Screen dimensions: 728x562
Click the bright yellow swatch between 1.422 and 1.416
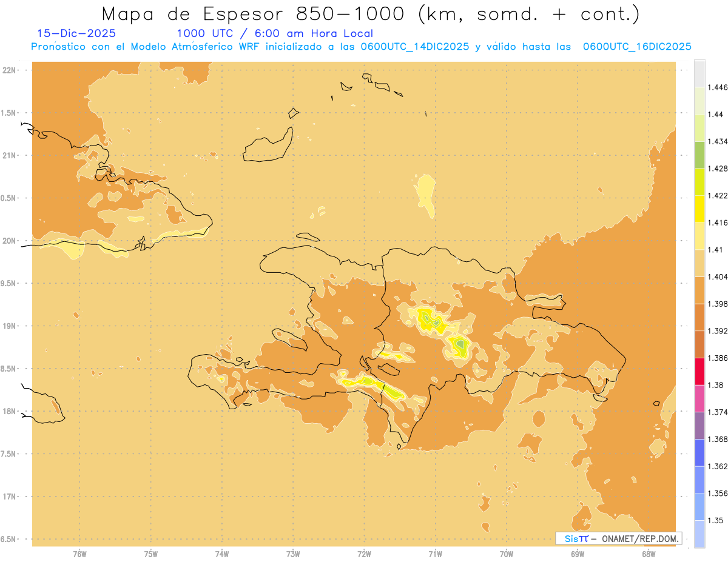click(x=699, y=209)
